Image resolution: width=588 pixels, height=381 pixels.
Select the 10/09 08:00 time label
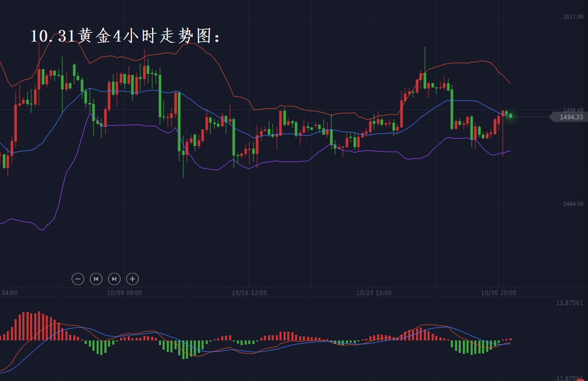click(x=125, y=293)
